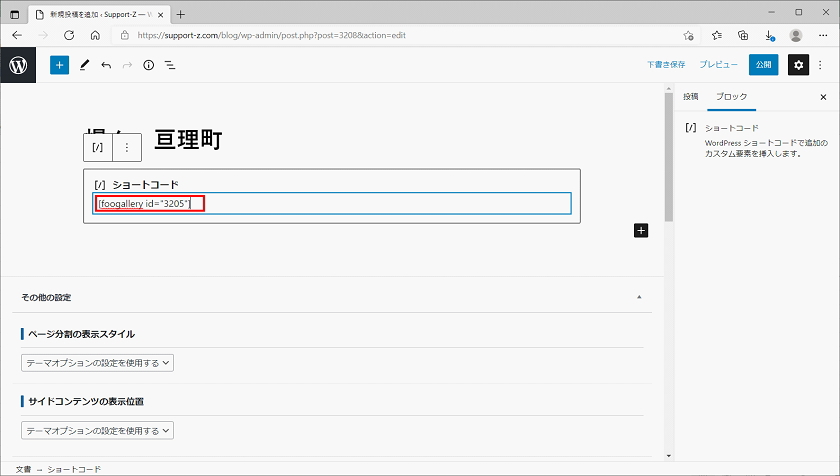Image resolution: width=840 pixels, height=476 pixels.
Task: Open the サイドコンテンツの表示位置 dropdown
Action: coord(97,431)
